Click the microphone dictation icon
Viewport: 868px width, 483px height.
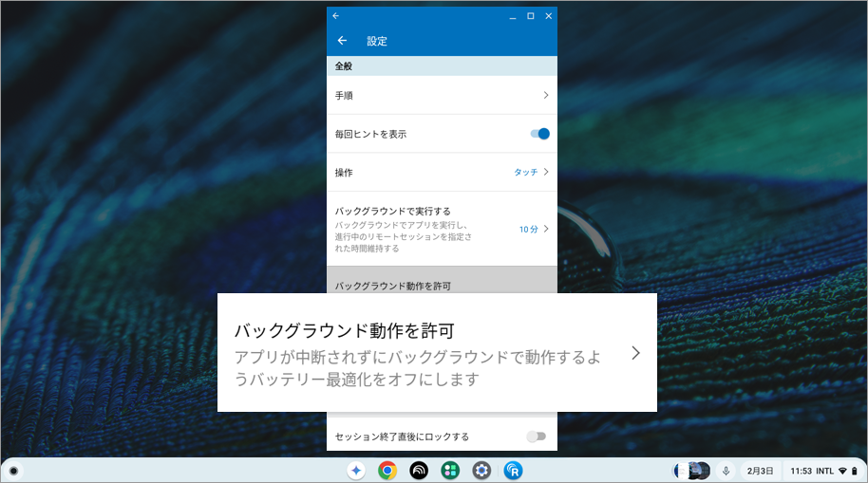point(726,471)
